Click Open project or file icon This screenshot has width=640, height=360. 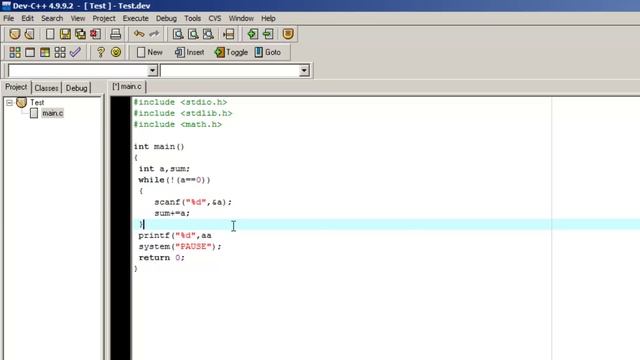point(29,34)
